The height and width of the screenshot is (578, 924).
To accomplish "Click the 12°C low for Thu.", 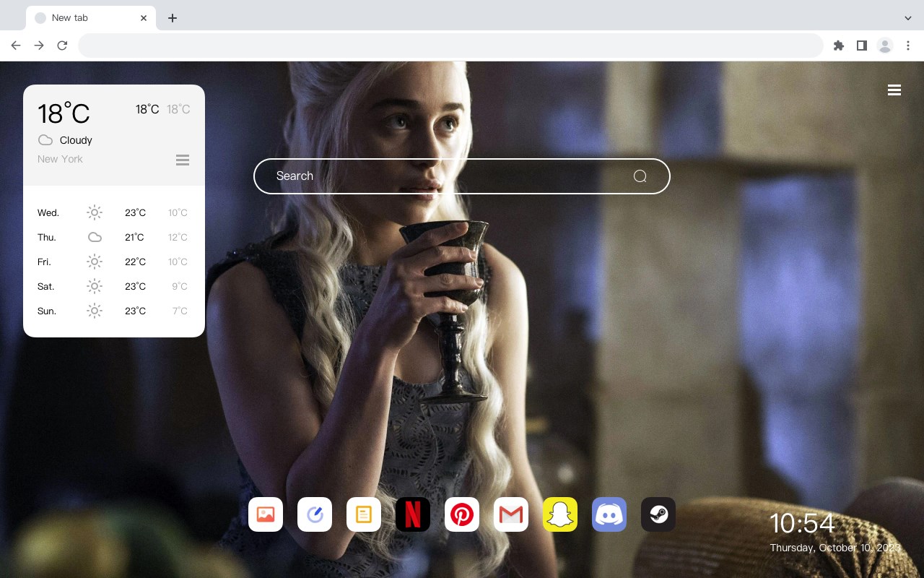I will tap(178, 237).
